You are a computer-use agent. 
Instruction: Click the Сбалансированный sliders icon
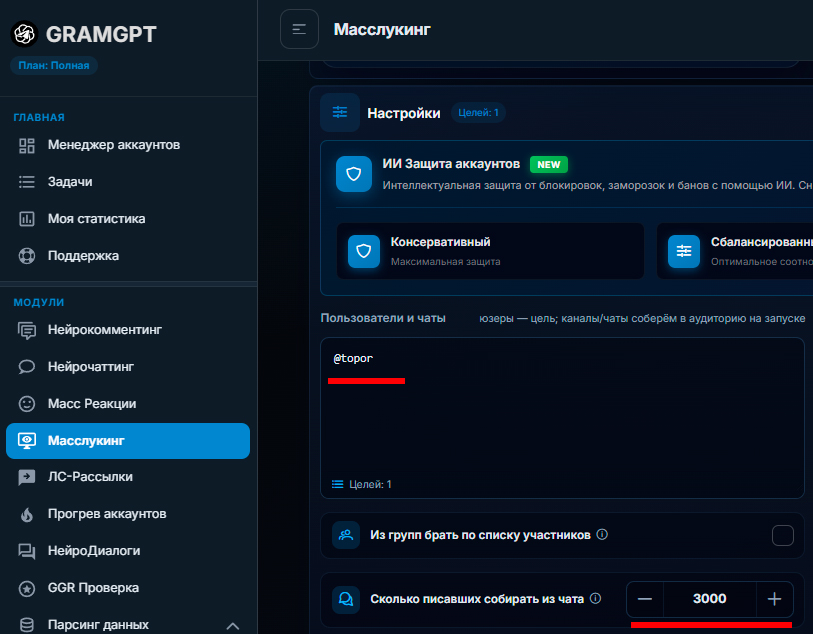tap(684, 251)
